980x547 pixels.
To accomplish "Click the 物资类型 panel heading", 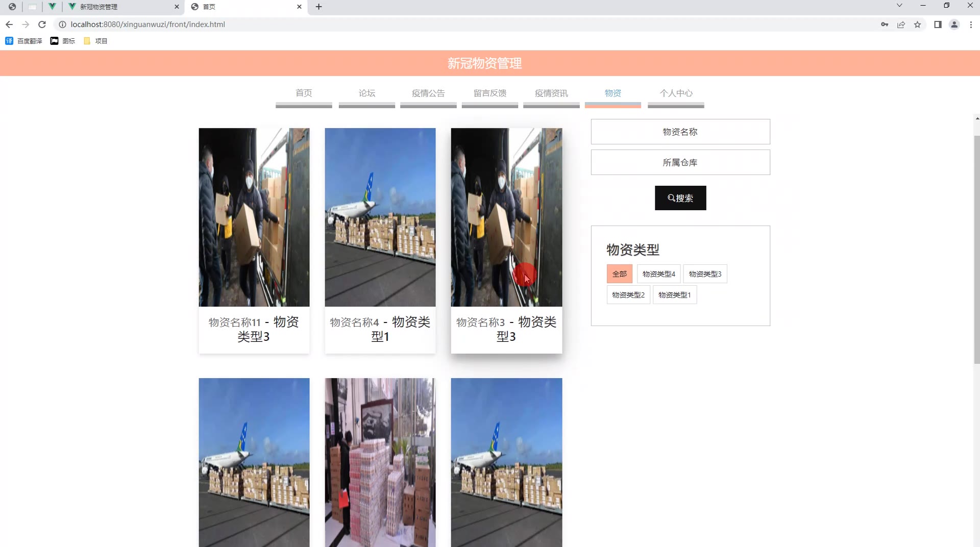I will [633, 250].
